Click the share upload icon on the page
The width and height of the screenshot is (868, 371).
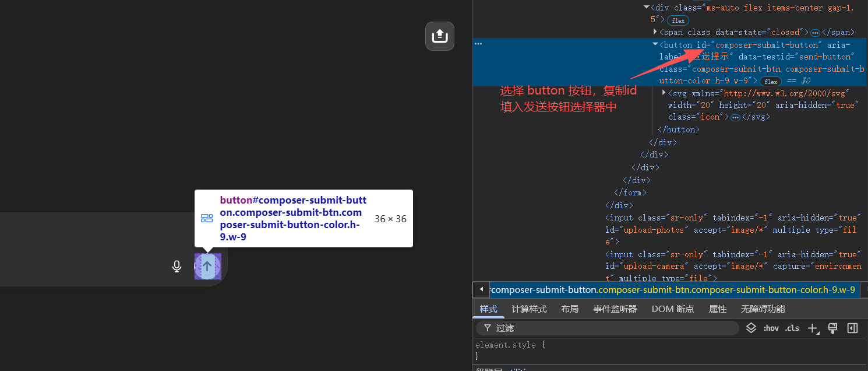(x=440, y=36)
